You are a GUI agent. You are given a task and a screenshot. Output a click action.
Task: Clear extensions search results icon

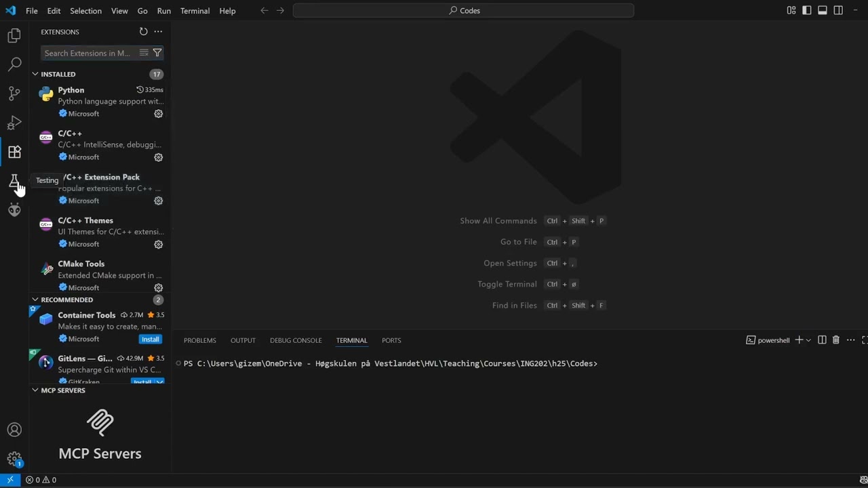144,53
